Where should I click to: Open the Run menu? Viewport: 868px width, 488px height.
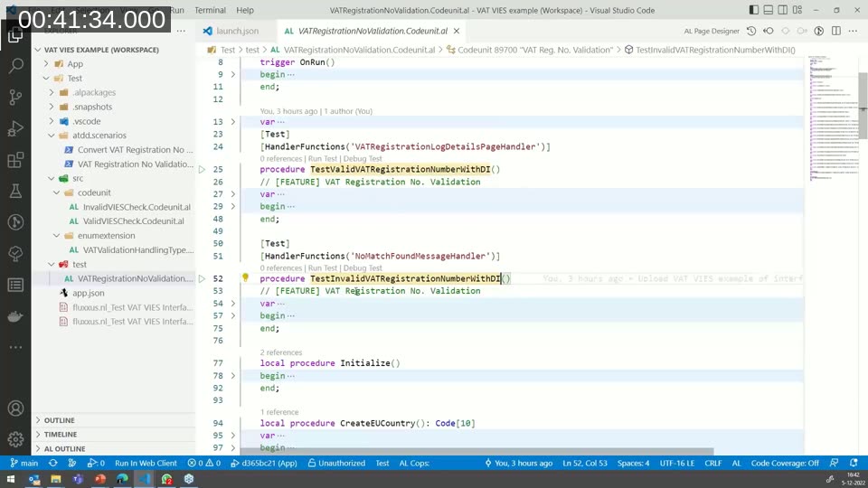tap(176, 10)
